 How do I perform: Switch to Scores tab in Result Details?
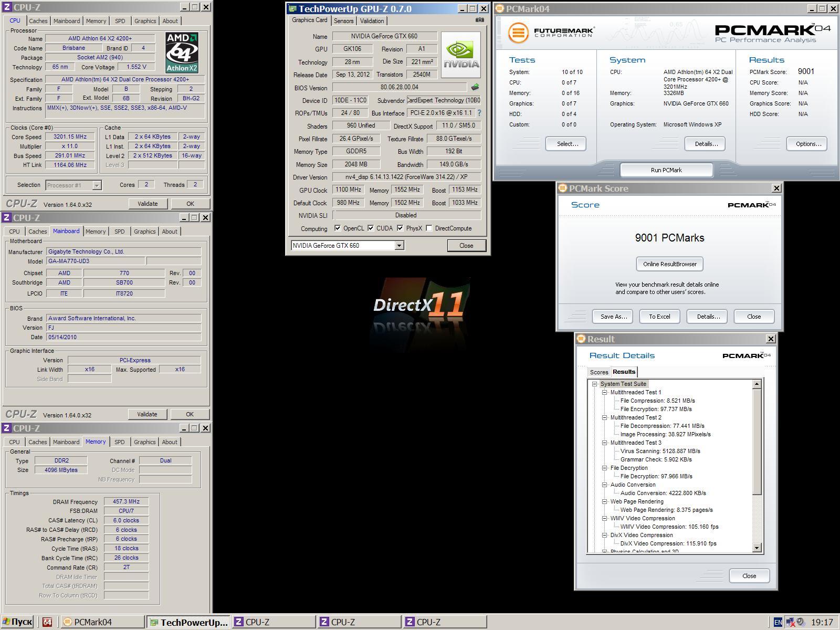click(599, 372)
